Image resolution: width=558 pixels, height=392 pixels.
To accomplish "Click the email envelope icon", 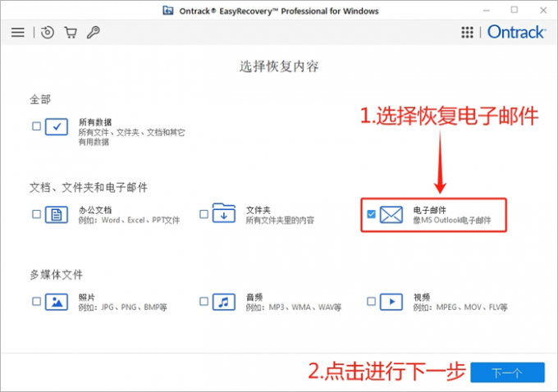I will coord(391,215).
